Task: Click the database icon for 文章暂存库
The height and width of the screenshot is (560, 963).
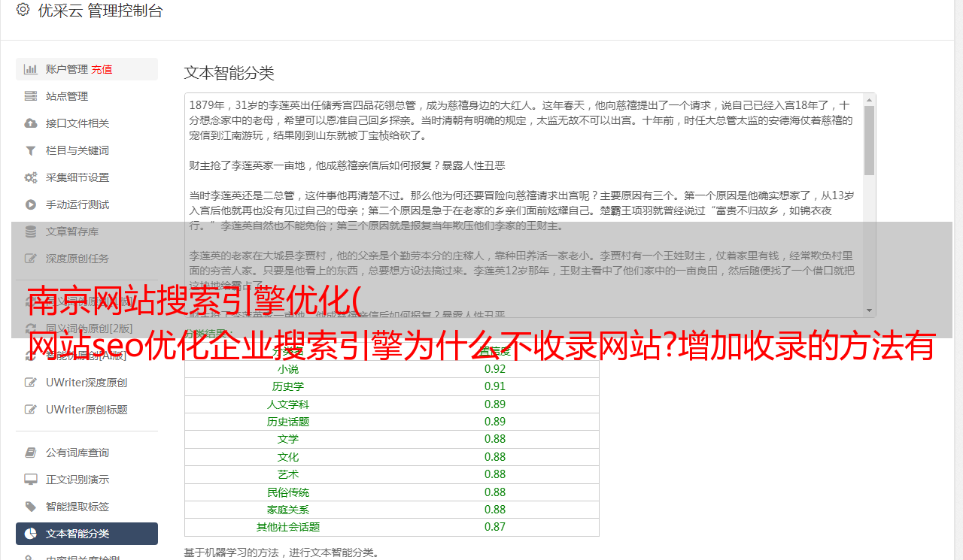Action: (31, 232)
